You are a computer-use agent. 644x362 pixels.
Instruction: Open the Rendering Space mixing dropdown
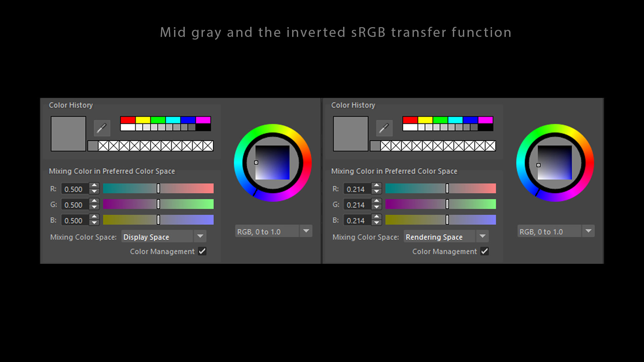pyautogui.click(x=446, y=237)
